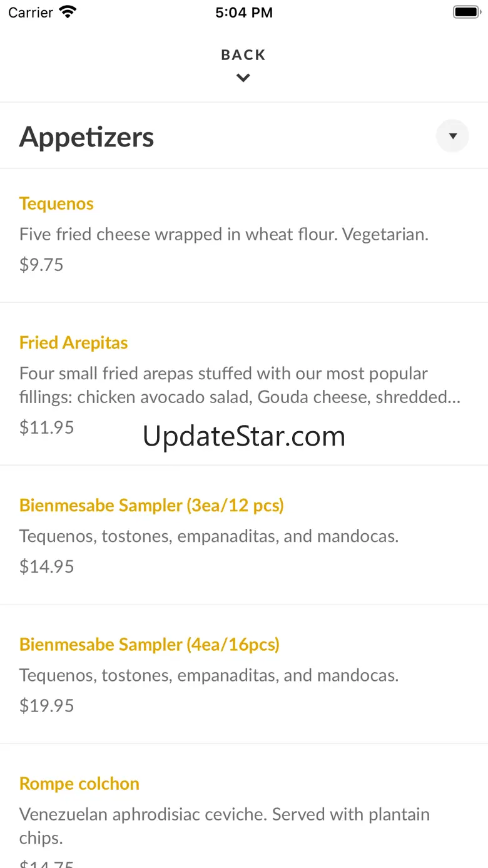The image size is (488, 868).
Task: Tap the $14.95 sampler price
Action: [46, 566]
